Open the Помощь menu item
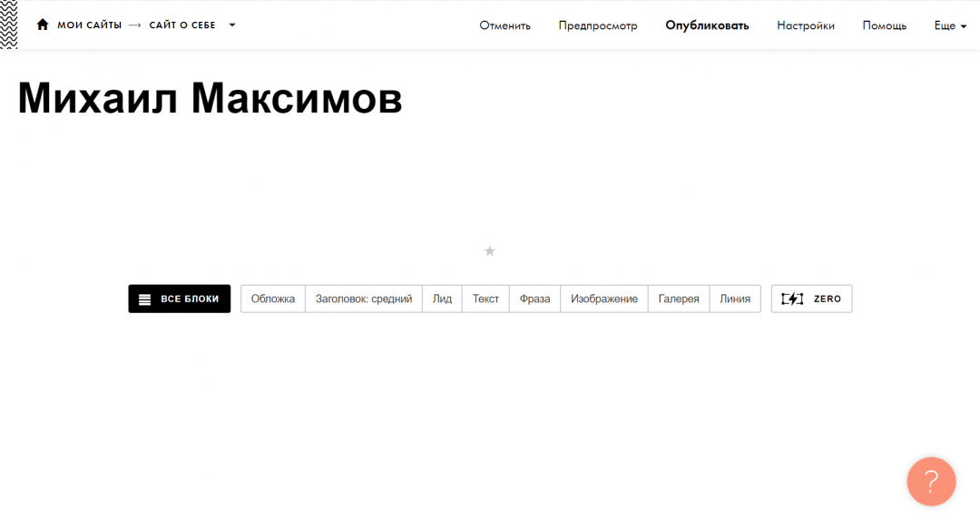This screenshot has width=980, height=530. [x=884, y=25]
